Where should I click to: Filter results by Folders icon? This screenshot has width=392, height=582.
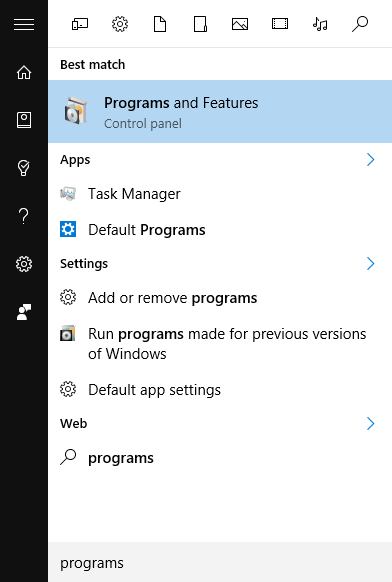pyautogui.click(x=200, y=24)
